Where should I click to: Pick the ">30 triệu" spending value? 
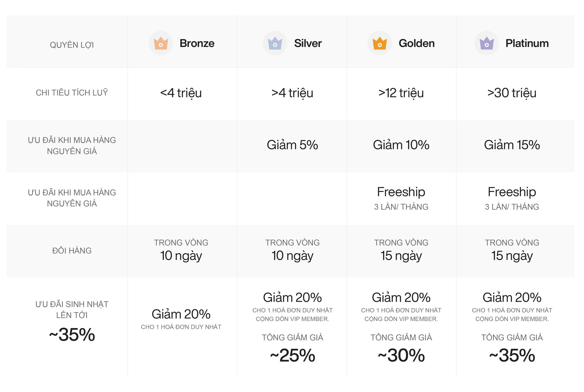click(x=512, y=93)
